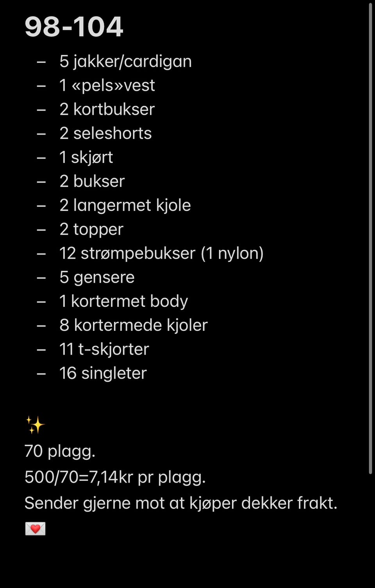Image resolution: width=375 pixels, height=588 pixels.
Task: Click the '16 singleter' line
Action: tap(103, 373)
